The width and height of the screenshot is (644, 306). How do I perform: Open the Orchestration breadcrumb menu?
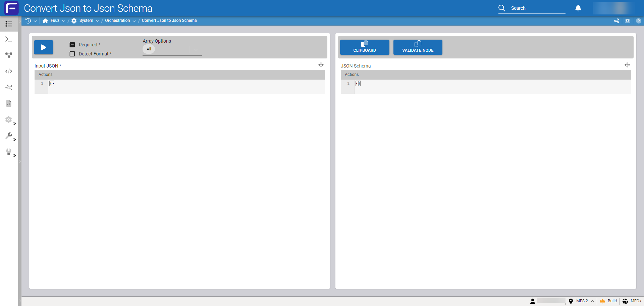coord(134,21)
